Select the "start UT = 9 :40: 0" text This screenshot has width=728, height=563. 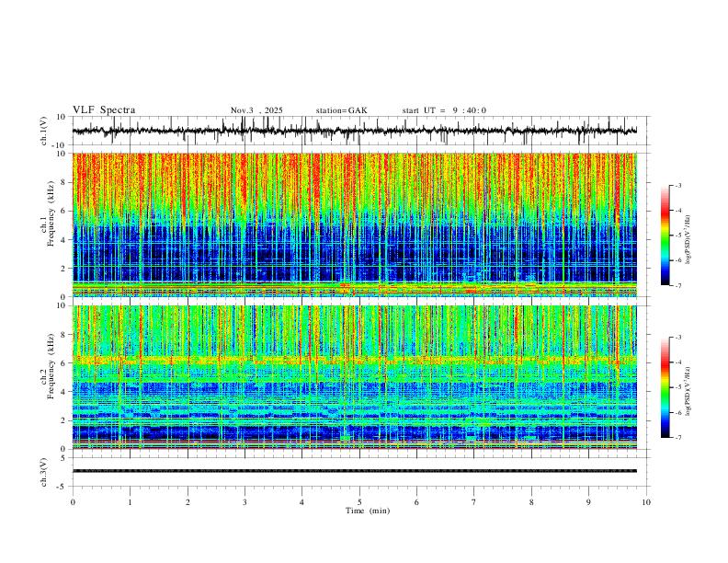coord(444,110)
